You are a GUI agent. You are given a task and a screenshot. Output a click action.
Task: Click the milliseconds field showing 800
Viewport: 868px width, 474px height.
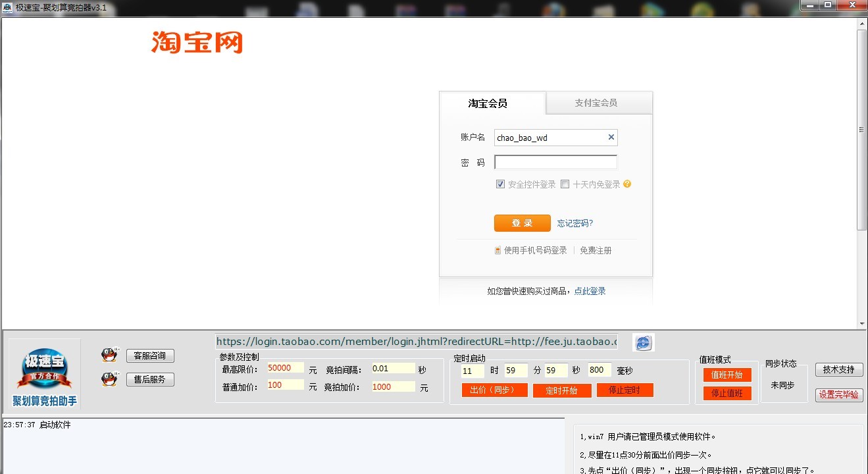[x=600, y=371]
